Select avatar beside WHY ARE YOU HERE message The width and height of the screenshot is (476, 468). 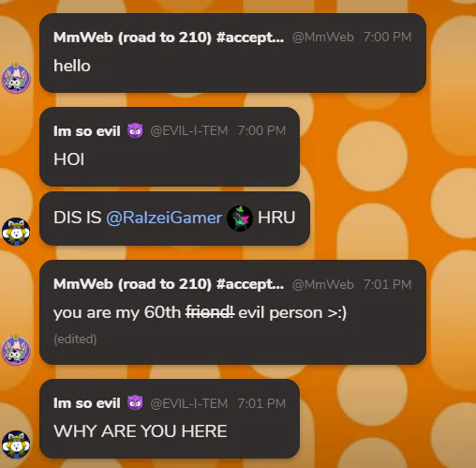tap(16, 445)
